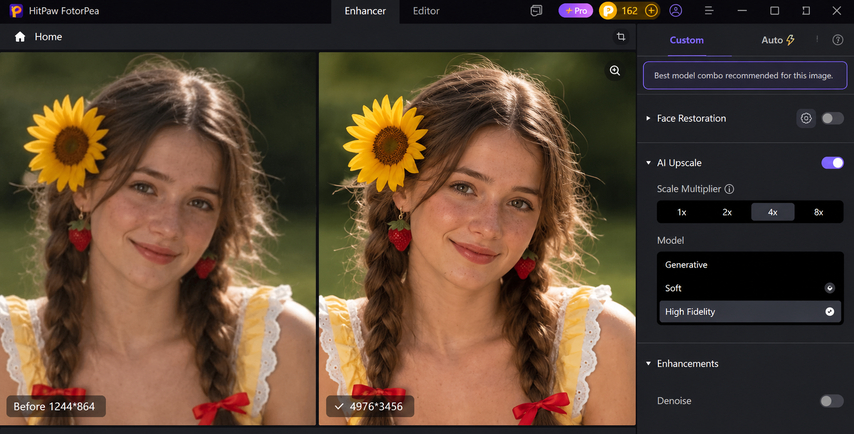Viewport: 854px width, 434px height.
Task: Click the Before image preview
Action: point(158,239)
